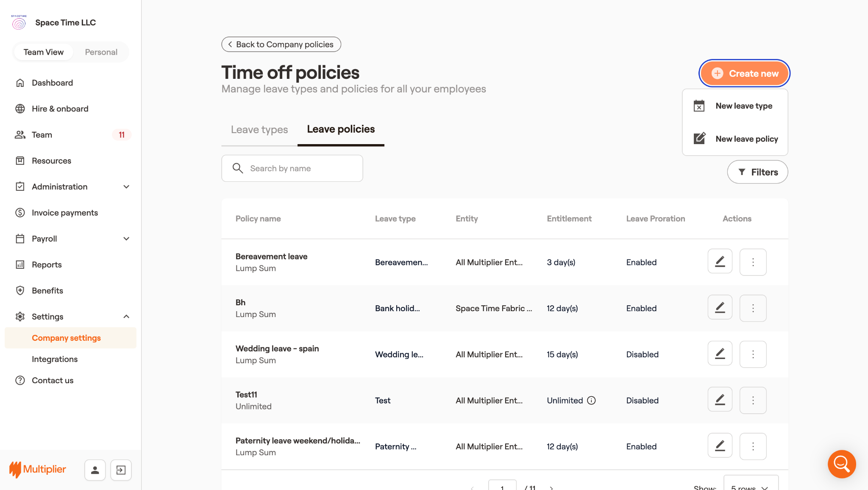Click Unlimited entitlement info icon
The image size is (868, 490).
591,401
